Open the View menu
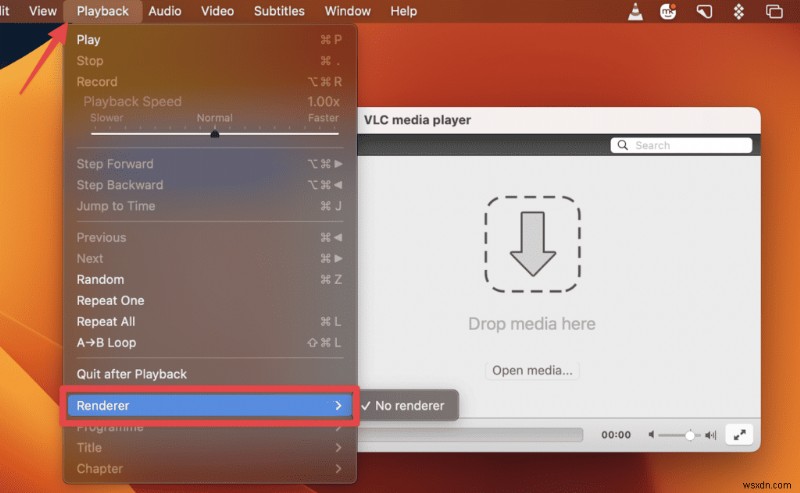Viewport: 800px width, 493px height. 43,11
